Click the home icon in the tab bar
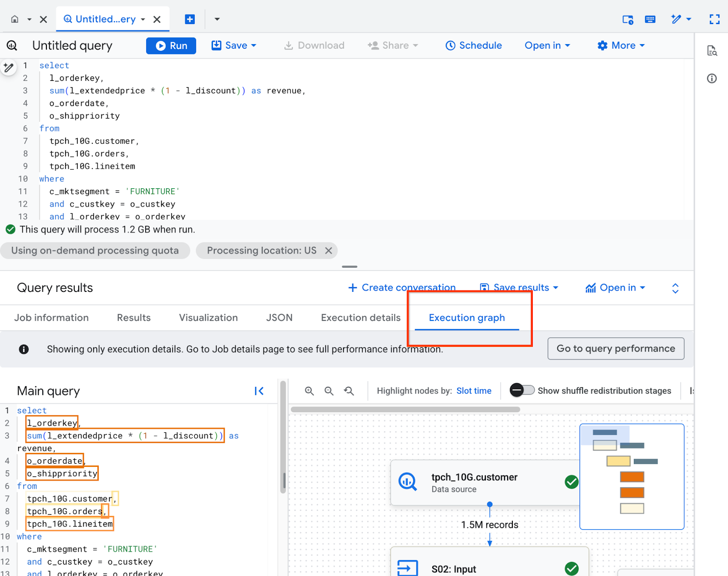 click(15, 19)
